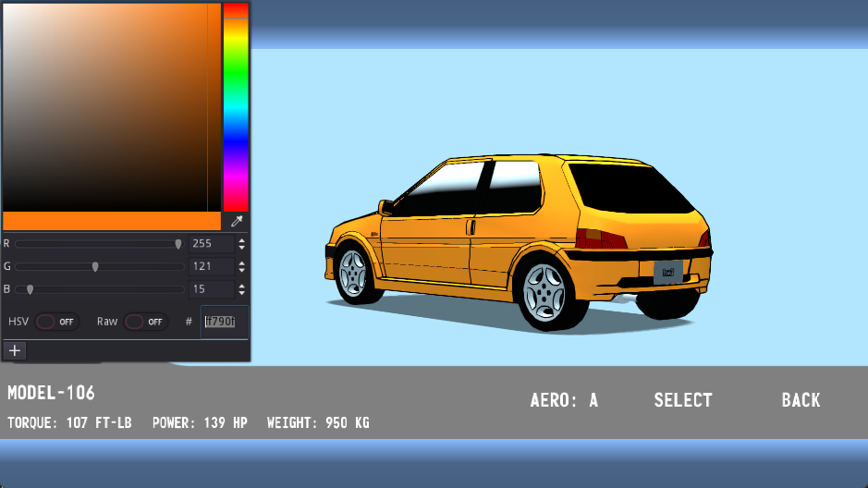Activate the eyedropper color picker tool

click(237, 222)
